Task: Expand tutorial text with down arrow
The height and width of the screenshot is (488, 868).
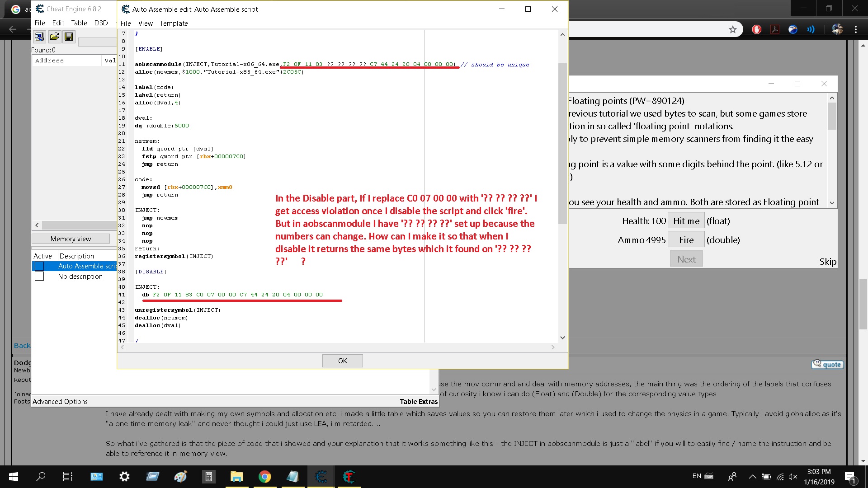Action: pyautogui.click(x=832, y=203)
